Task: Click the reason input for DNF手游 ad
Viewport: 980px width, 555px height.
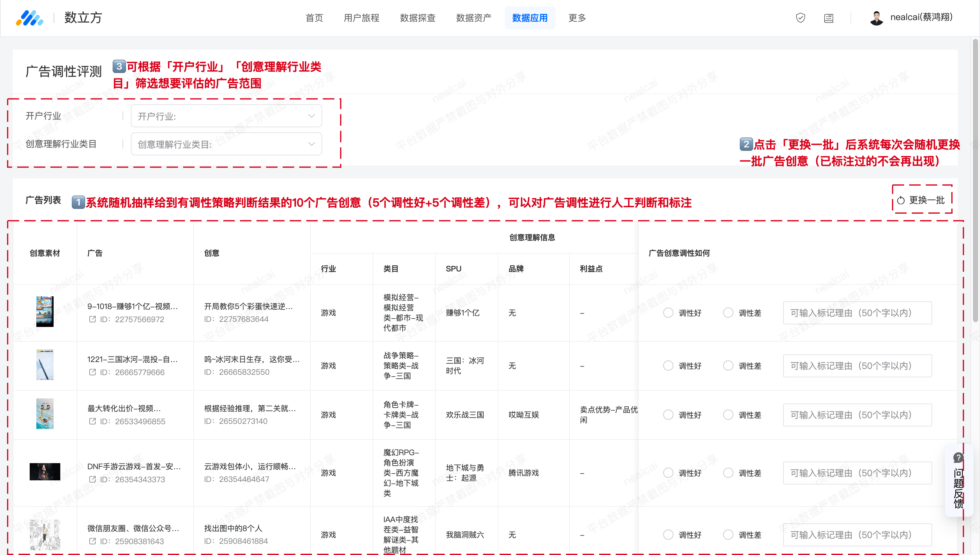Action: 857,473
